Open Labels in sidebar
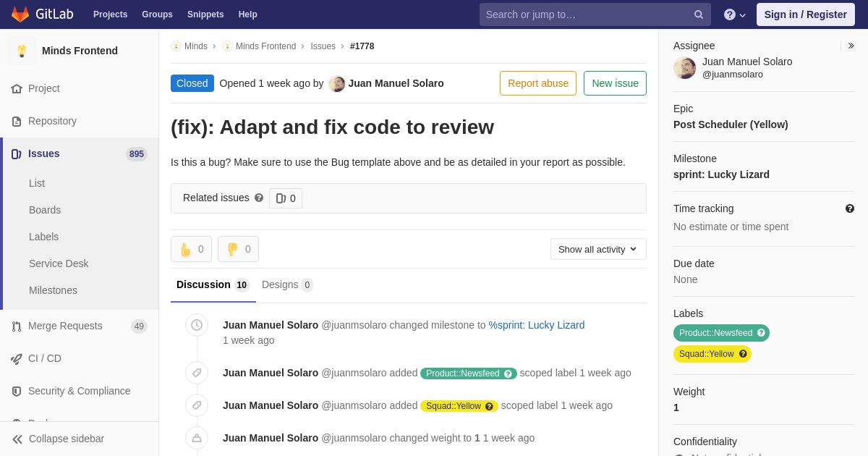868x456 pixels. click(43, 237)
